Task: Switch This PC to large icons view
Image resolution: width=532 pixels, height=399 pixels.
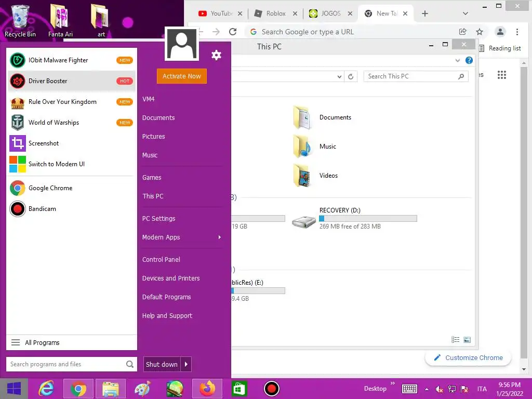Action: [467, 340]
